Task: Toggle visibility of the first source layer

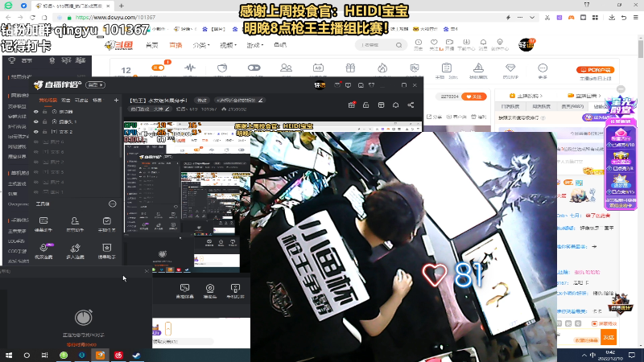Action: pyautogui.click(x=36, y=112)
